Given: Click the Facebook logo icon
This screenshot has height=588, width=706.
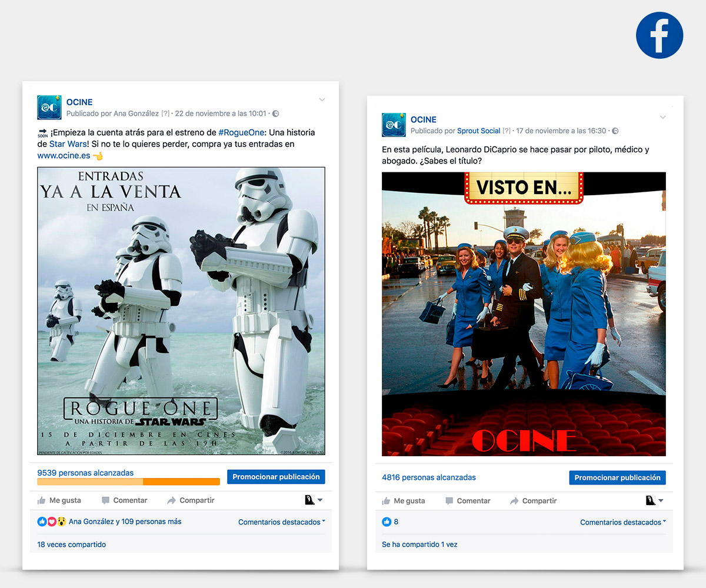Looking at the screenshot, I should point(660,35).
